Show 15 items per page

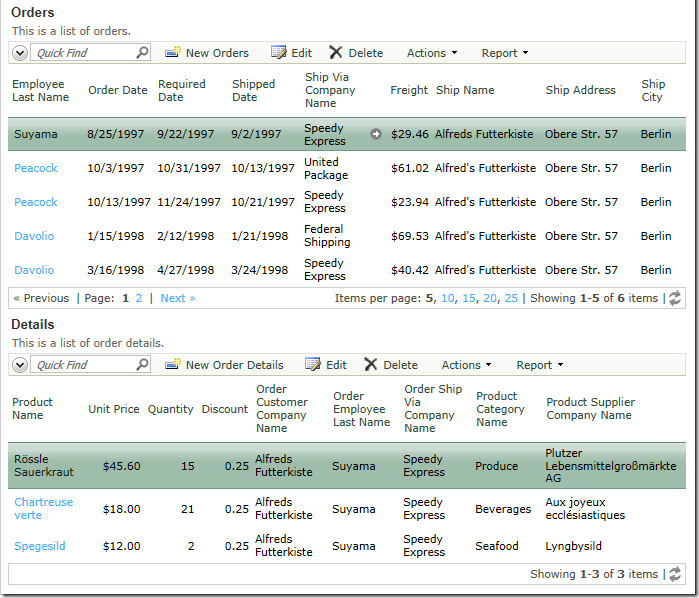coord(469,298)
